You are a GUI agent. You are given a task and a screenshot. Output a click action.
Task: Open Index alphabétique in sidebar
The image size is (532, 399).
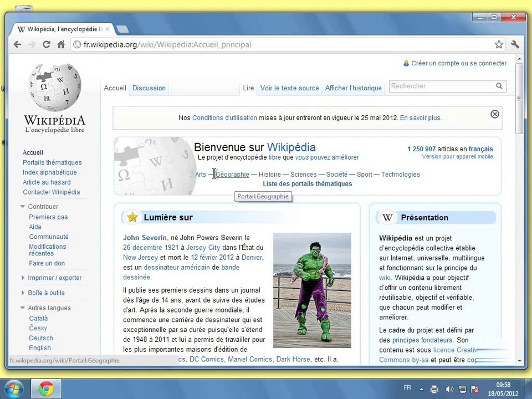pyautogui.click(x=49, y=172)
